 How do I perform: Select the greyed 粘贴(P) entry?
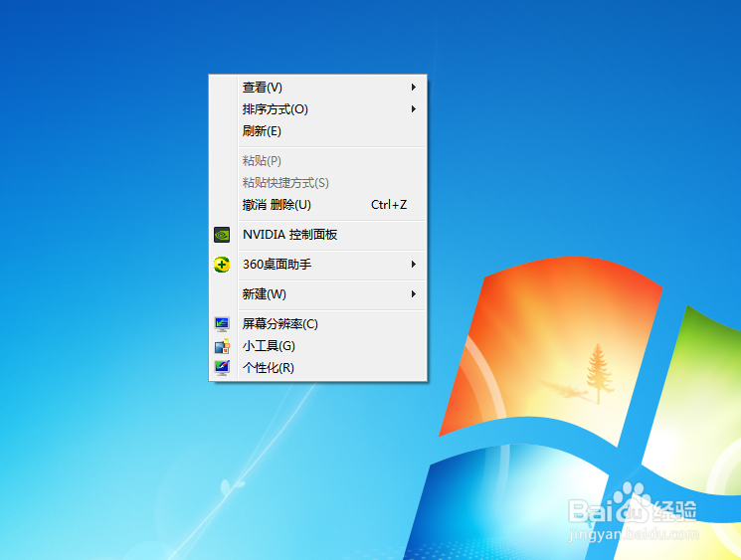[x=318, y=161]
